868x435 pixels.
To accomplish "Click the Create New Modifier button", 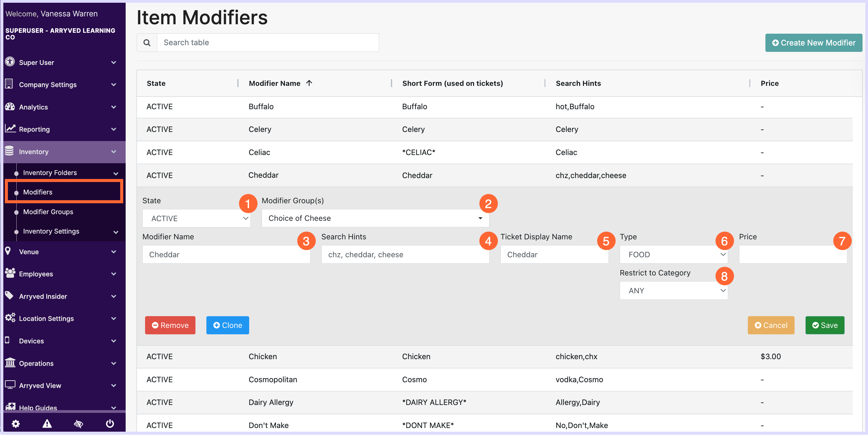I will tap(813, 43).
